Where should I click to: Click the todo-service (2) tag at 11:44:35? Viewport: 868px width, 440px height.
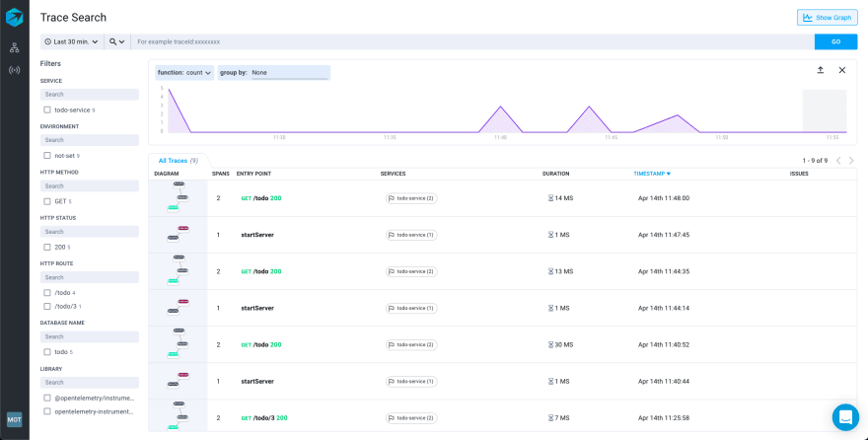[x=411, y=271]
